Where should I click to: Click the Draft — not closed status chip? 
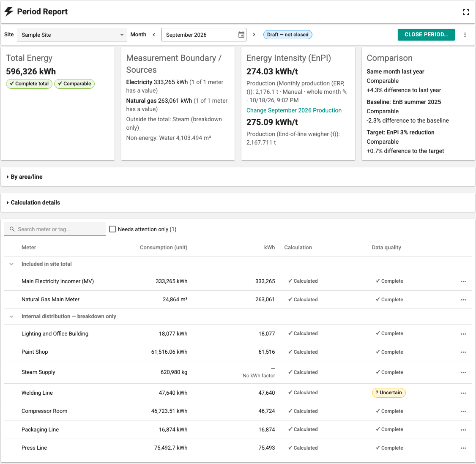click(x=287, y=35)
